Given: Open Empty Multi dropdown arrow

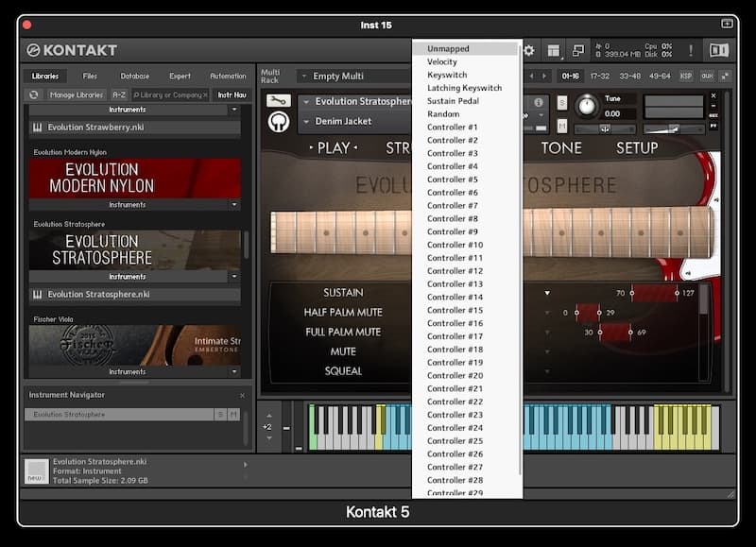Looking at the screenshot, I should (303, 77).
